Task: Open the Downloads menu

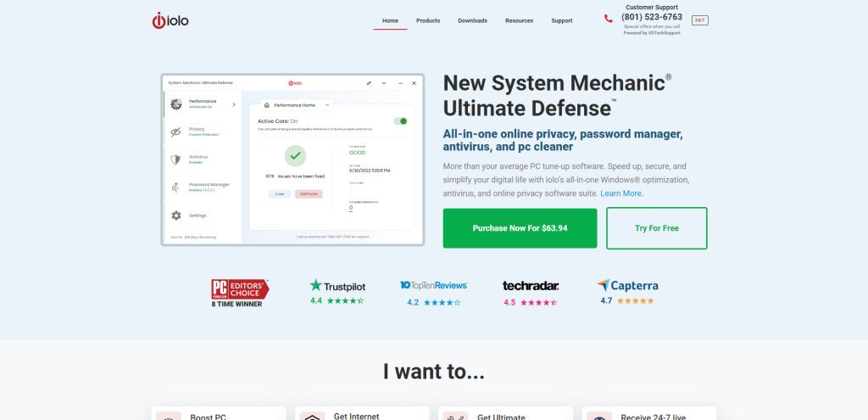Action: pyautogui.click(x=473, y=20)
